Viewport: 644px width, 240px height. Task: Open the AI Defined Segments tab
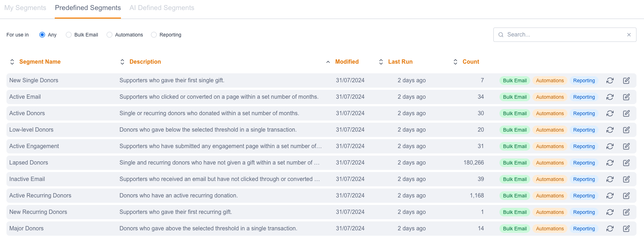coord(162,8)
